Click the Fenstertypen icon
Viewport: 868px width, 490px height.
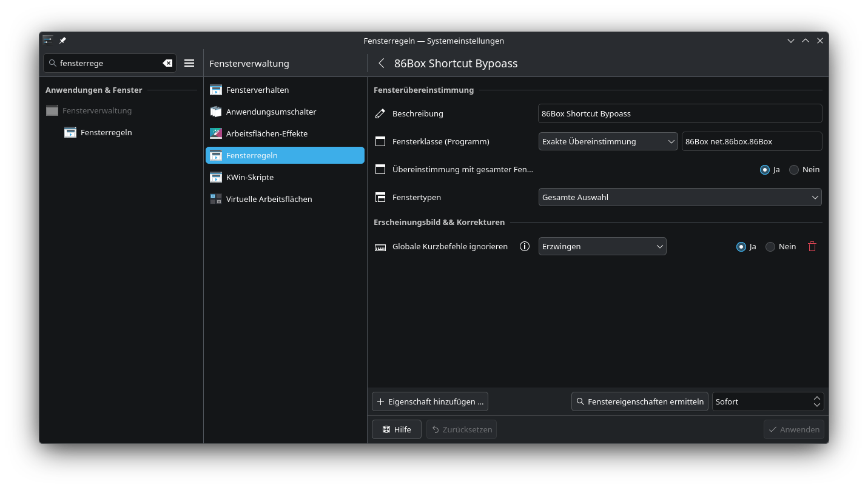point(380,197)
